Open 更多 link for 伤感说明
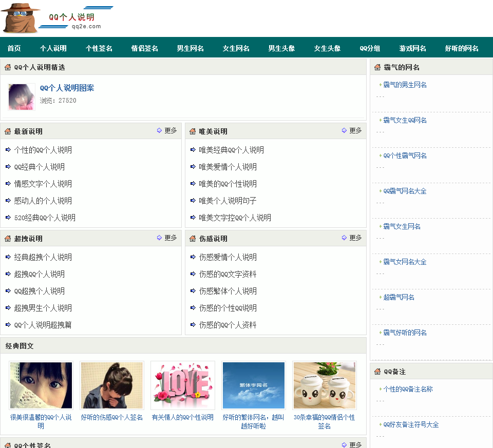Screen dimensions: 493x448 [355, 238]
